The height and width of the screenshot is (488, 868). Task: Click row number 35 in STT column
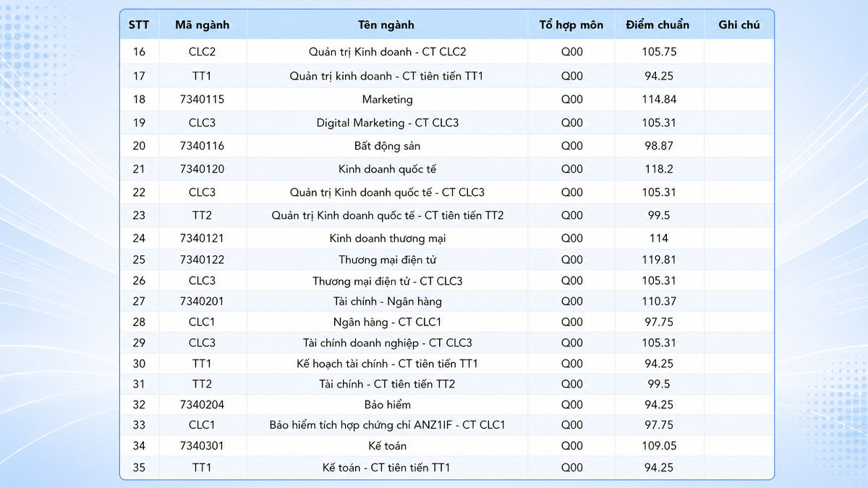pos(139,468)
